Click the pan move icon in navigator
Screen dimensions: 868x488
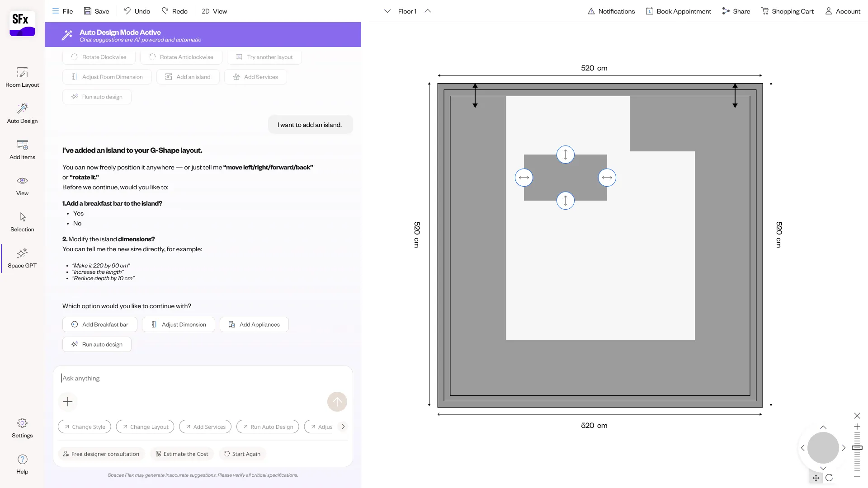click(x=816, y=478)
